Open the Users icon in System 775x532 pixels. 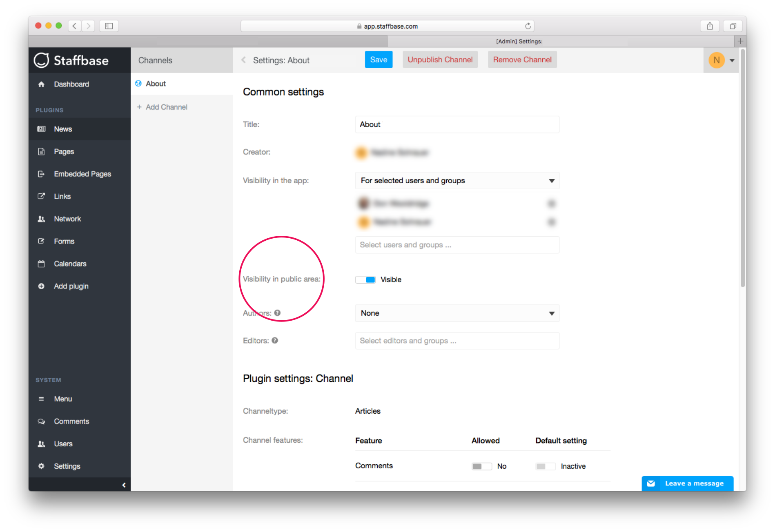(x=41, y=444)
